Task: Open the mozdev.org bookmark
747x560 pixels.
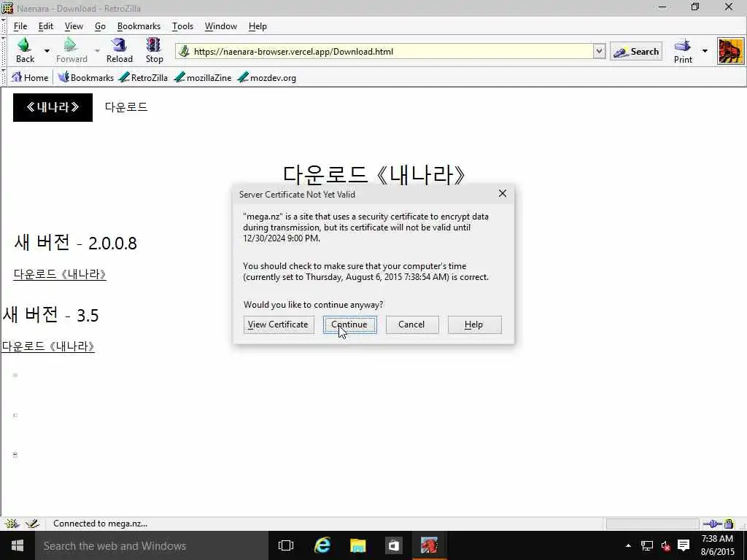Action: coord(267,77)
